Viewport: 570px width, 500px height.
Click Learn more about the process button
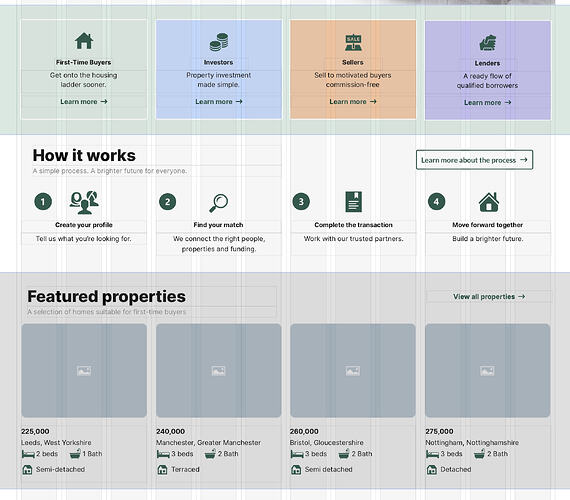pyautogui.click(x=474, y=160)
